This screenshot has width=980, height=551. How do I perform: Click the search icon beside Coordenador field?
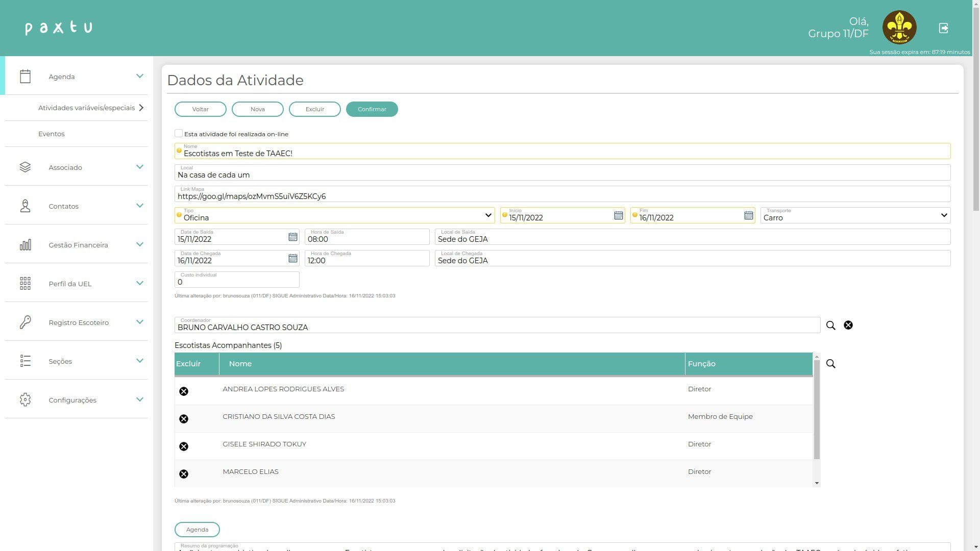(x=830, y=325)
